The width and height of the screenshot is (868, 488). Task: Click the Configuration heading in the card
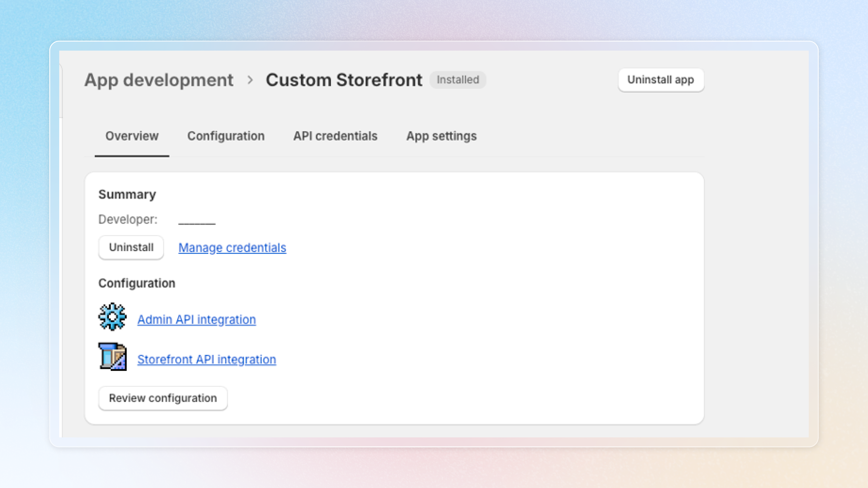pos(137,283)
